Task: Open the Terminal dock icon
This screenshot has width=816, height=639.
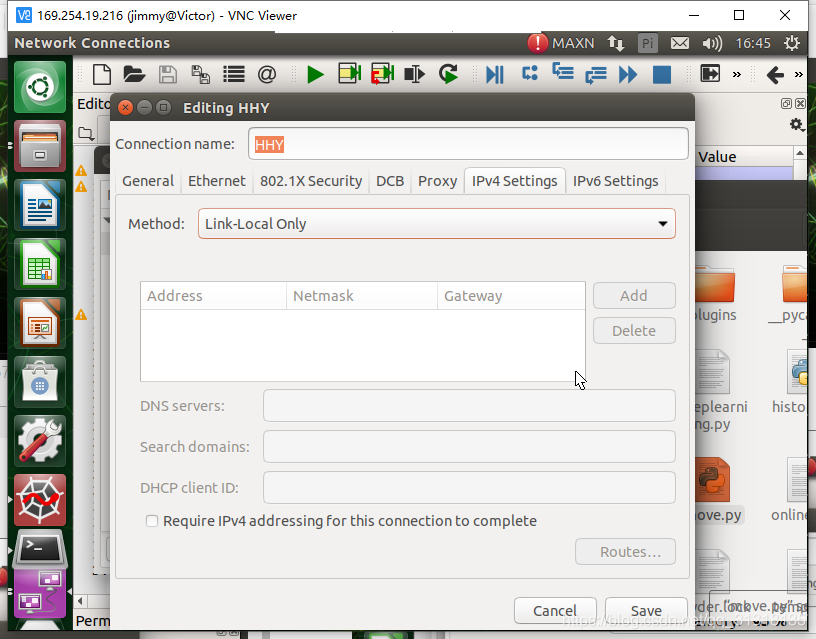Action: 40,549
